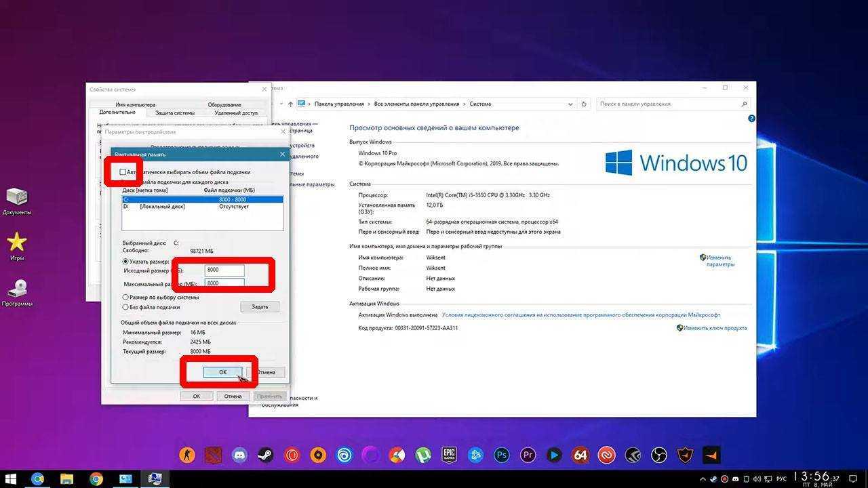Launch Dota 2 from the dock
Viewport: 868px width, 488px height.
click(x=213, y=455)
